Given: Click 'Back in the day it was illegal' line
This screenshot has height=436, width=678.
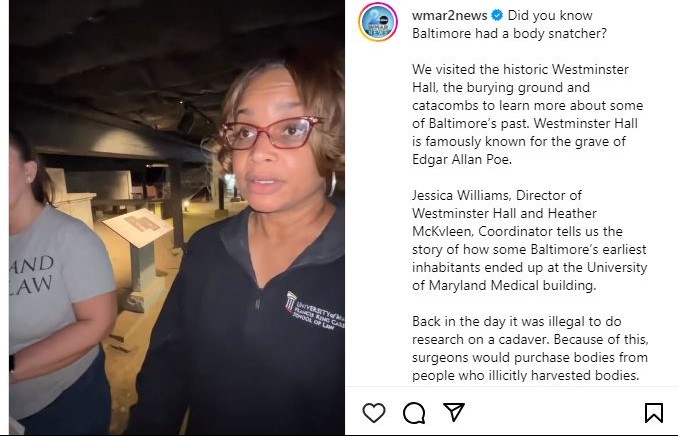Looking at the screenshot, I should [517, 321].
